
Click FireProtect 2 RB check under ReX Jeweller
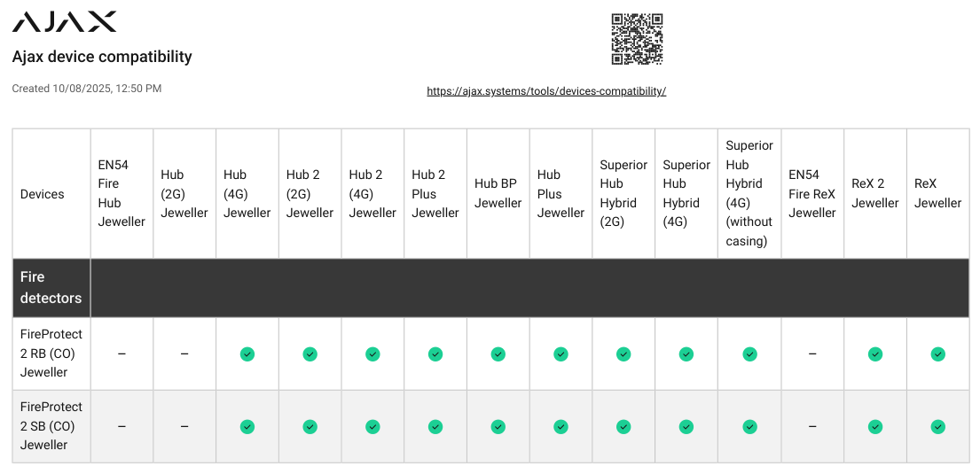[938, 354]
